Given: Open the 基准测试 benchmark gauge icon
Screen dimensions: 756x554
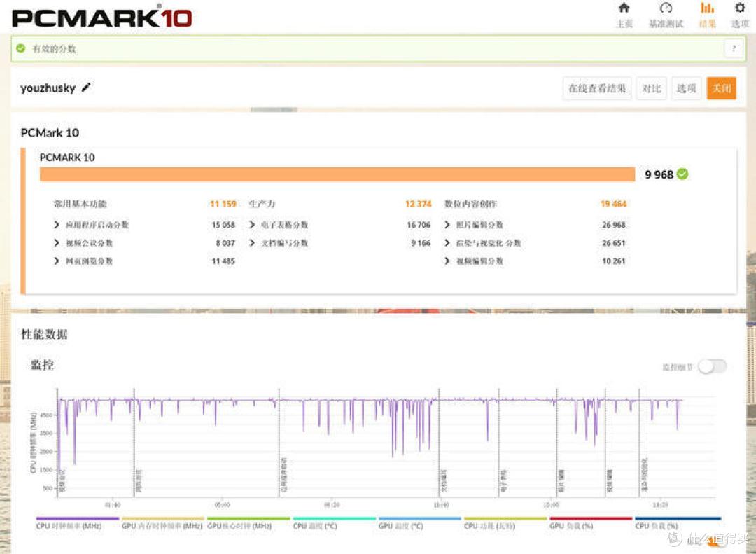Looking at the screenshot, I should [x=666, y=8].
